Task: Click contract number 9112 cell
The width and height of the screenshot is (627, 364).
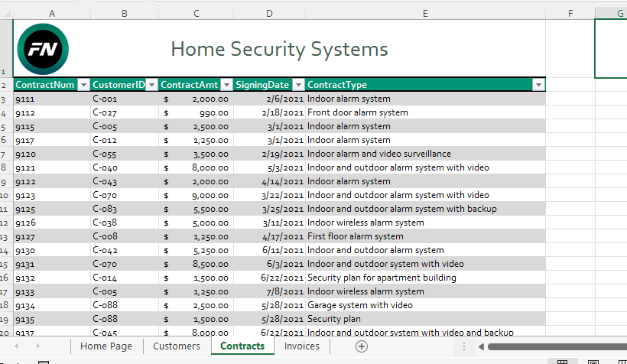Action: point(52,113)
